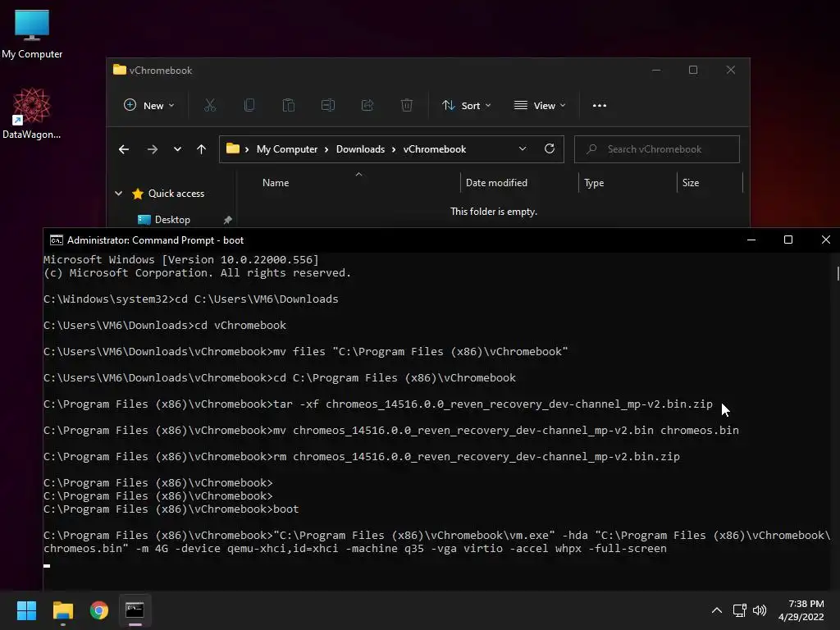The height and width of the screenshot is (630, 840).
Task: Open the DataWagon desktop shortcut
Action: 32,113
